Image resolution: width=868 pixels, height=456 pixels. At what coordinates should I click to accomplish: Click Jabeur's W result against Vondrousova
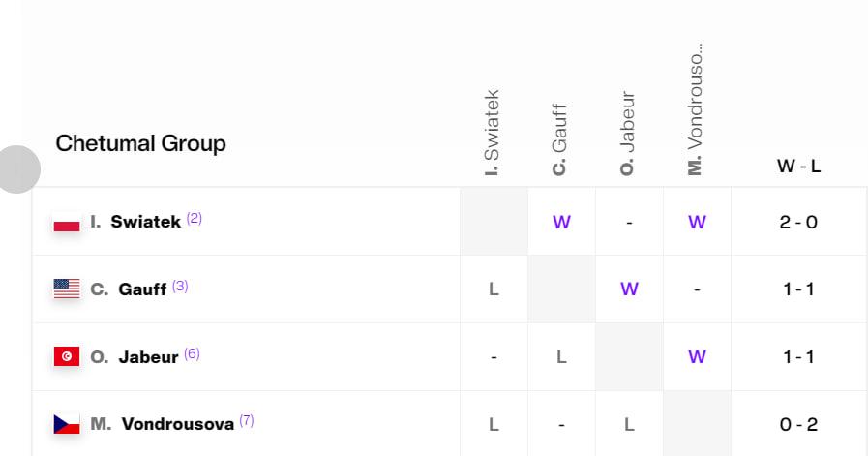click(697, 356)
